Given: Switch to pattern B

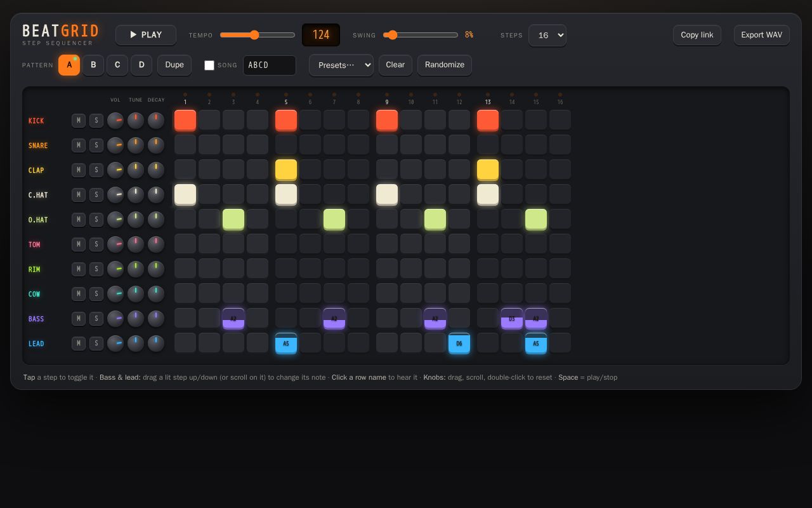Looking at the screenshot, I should pyautogui.click(x=93, y=65).
